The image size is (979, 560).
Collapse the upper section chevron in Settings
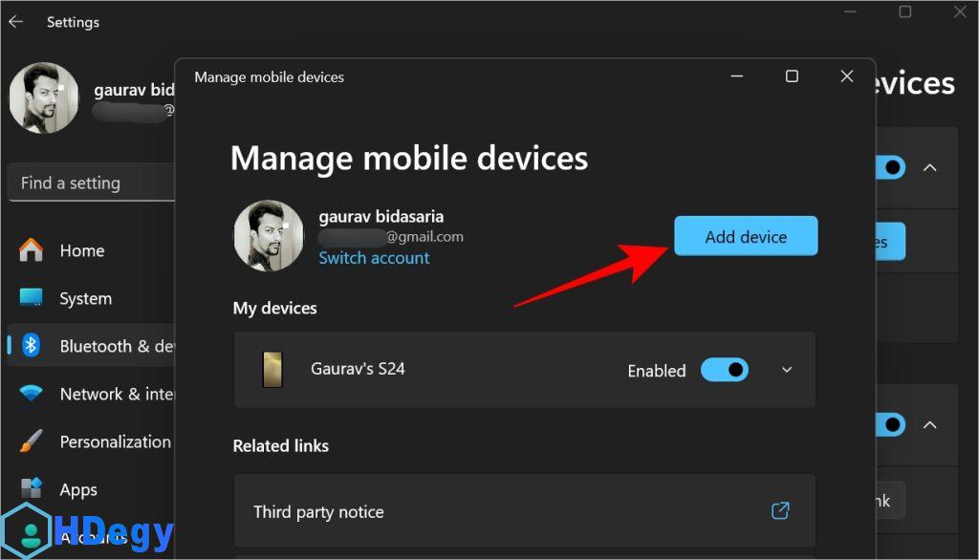(929, 167)
